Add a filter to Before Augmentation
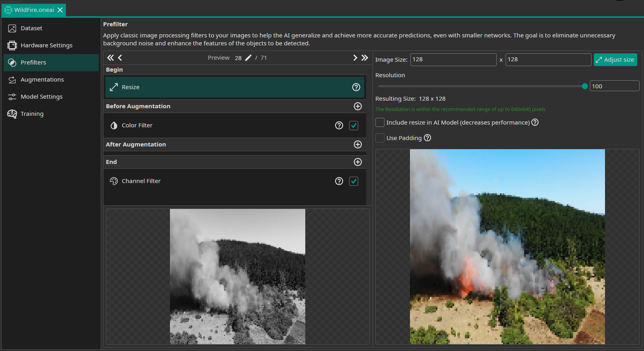This screenshot has height=351, width=644. (358, 106)
